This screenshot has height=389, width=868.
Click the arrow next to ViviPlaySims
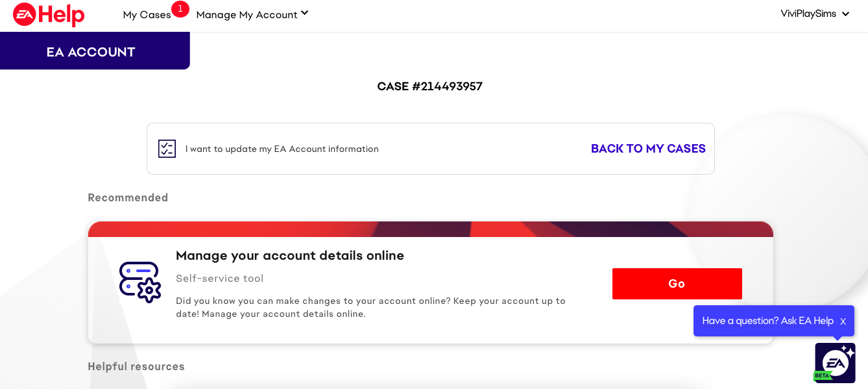(x=845, y=14)
